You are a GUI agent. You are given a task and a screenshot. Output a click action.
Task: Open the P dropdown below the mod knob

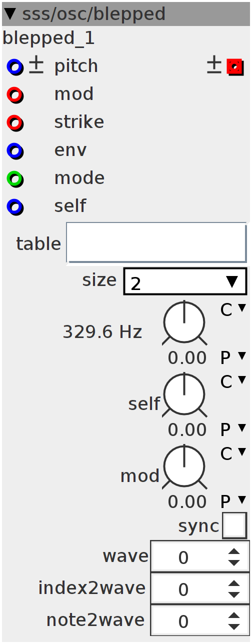(233, 500)
